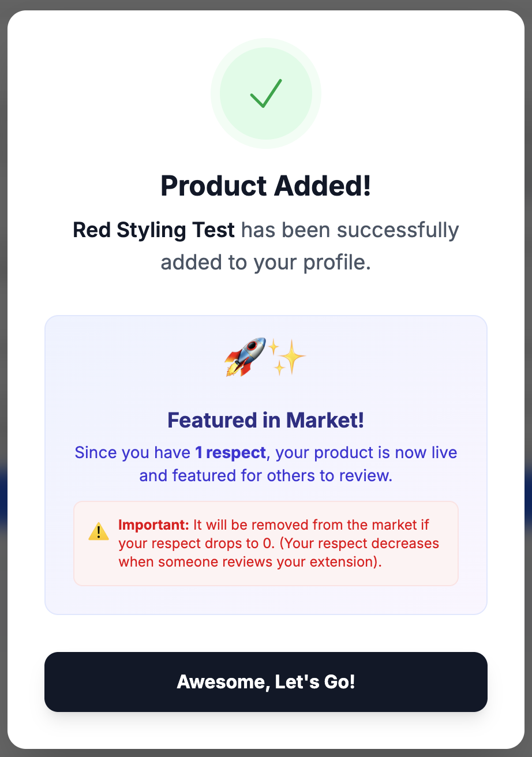Click the Featured in Market! heading
Image resolution: width=532 pixels, height=757 pixels.
click(x=265, y=420)
